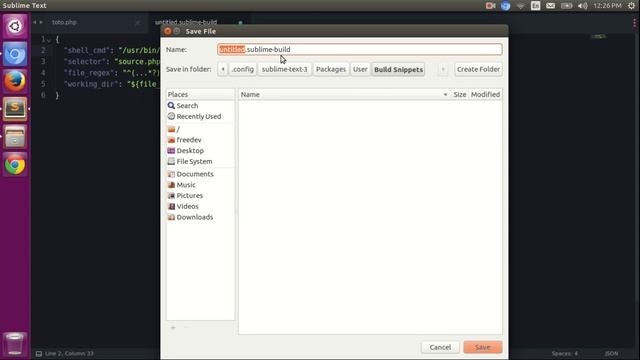The width and height of the screenshot is (640, 360).
Task: Close the Save File dialog window
Action: (x=167, y=31)
